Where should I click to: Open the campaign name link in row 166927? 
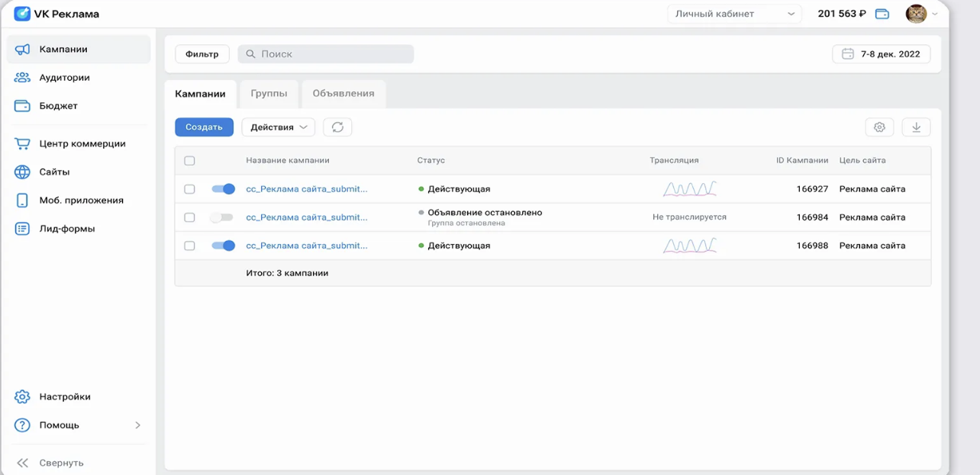[307, 189]
